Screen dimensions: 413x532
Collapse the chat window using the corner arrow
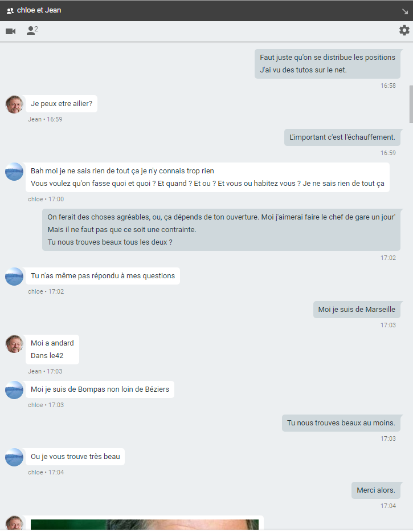coord(405,11)
